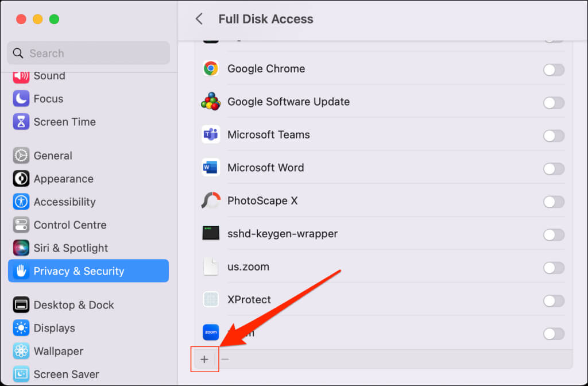This screenshot has width=588, height=386.
Task: Open Siri & Spotlight via its icon
Action: tap(21, 248)
